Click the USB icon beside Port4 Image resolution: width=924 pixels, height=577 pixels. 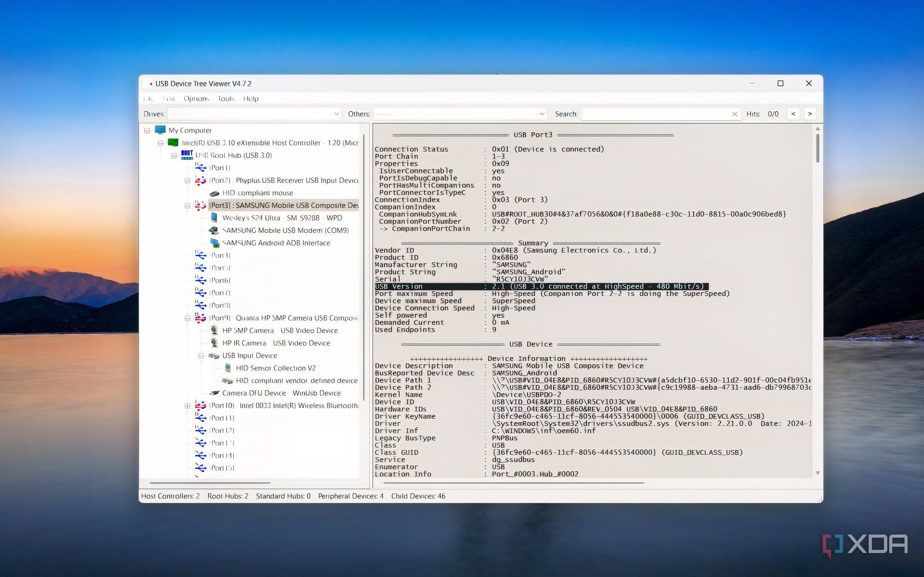[201, 255]
